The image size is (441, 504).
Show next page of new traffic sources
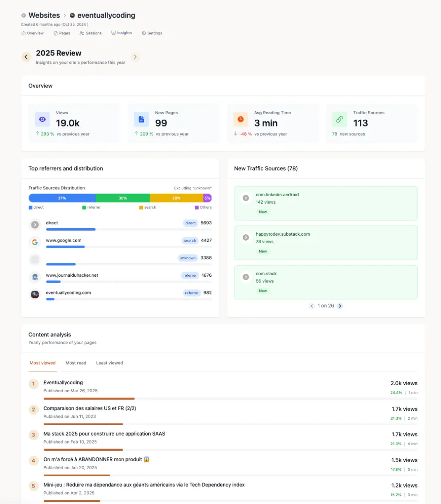pos(340,306)
